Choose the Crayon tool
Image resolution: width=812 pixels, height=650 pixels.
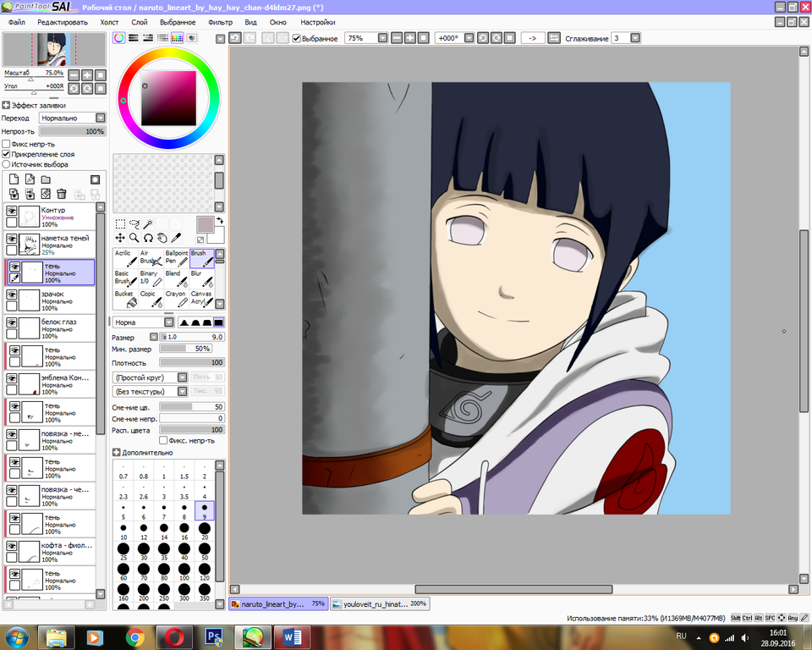176,299
